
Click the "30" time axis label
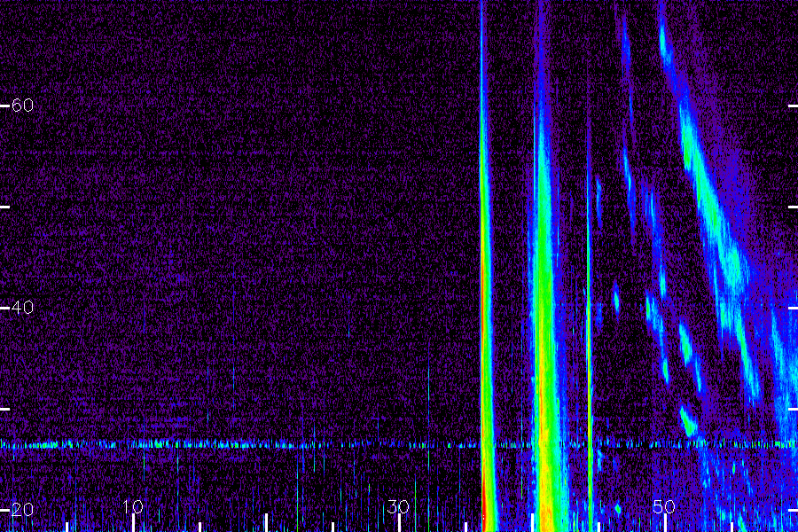[x=398, y=506]
